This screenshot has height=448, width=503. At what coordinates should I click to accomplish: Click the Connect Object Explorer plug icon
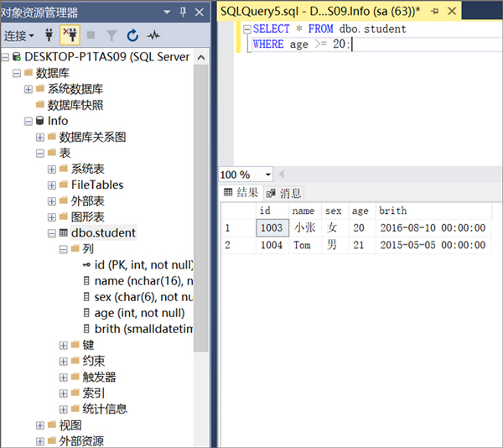coord(49,35)
